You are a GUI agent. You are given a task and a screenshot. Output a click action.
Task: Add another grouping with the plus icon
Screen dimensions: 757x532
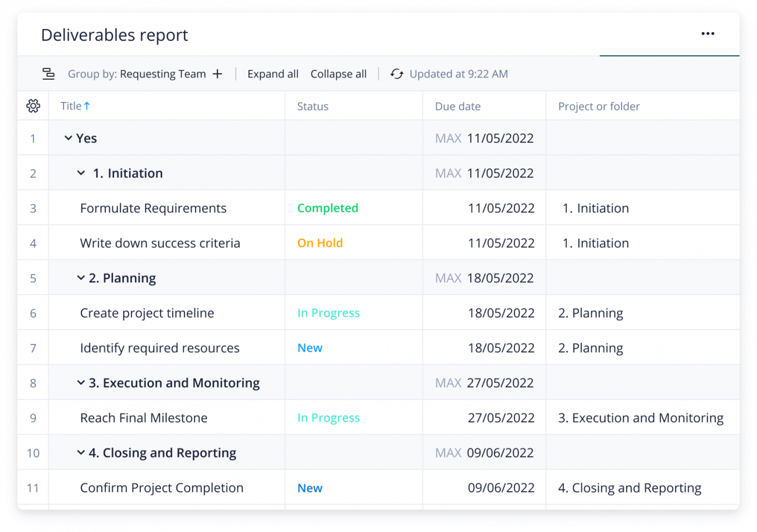pos(217,74)
